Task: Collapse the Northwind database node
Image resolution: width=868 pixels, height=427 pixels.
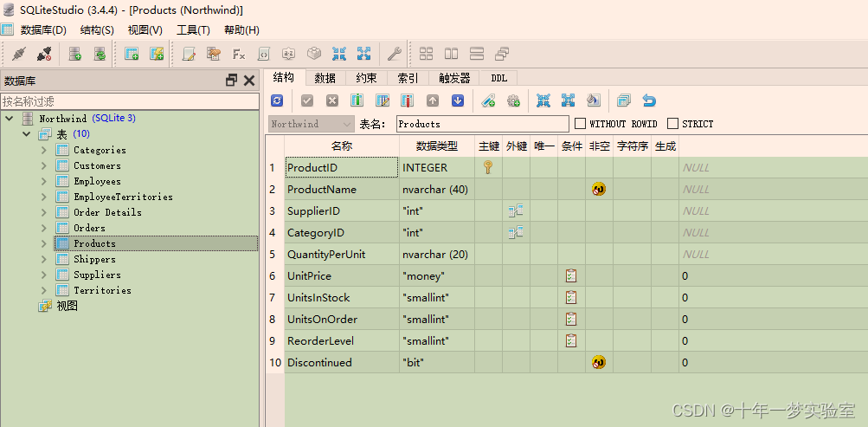Action: (10, 119)
